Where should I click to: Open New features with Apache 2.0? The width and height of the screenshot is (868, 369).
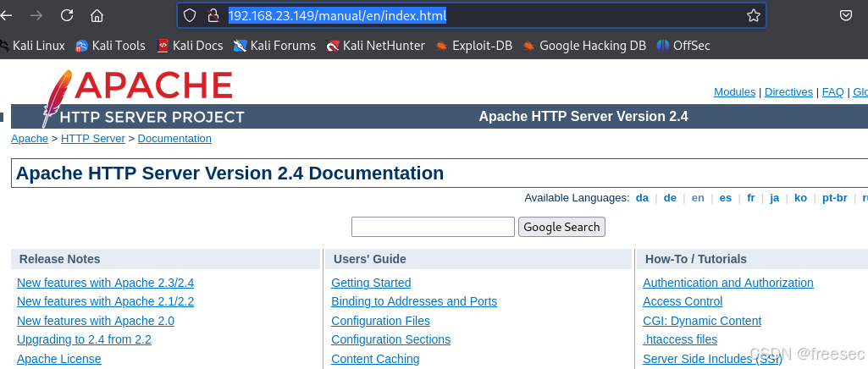point(96,321)
